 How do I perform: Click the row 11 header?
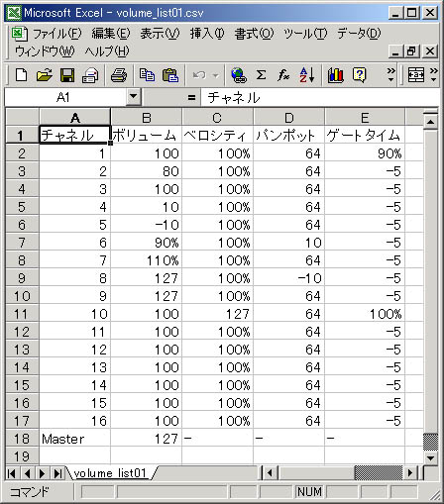tap(22, 314)
